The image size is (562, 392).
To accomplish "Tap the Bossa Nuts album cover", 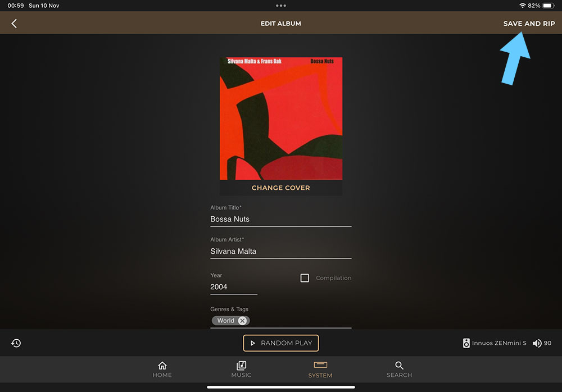I will 280,118.
